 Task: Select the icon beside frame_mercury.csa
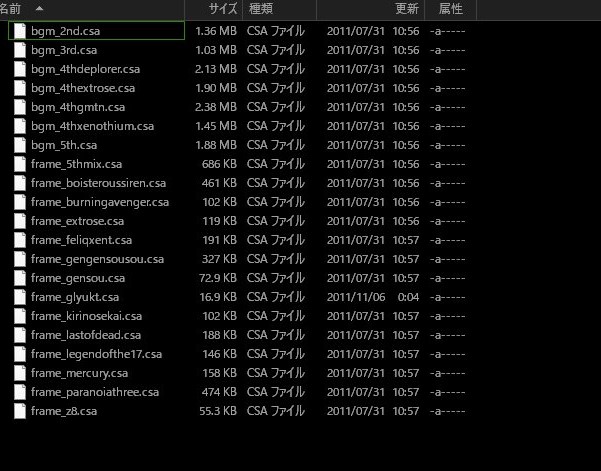click(20, 373)
